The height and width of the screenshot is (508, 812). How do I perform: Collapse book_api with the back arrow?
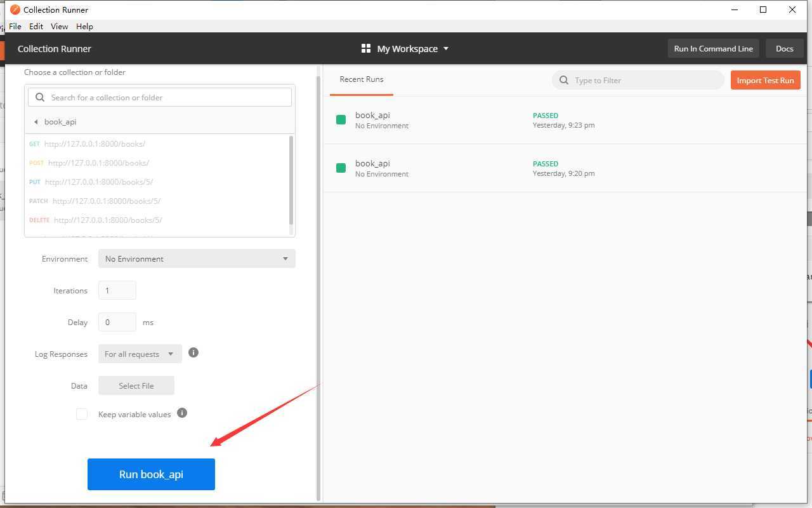tap(36, 122)
